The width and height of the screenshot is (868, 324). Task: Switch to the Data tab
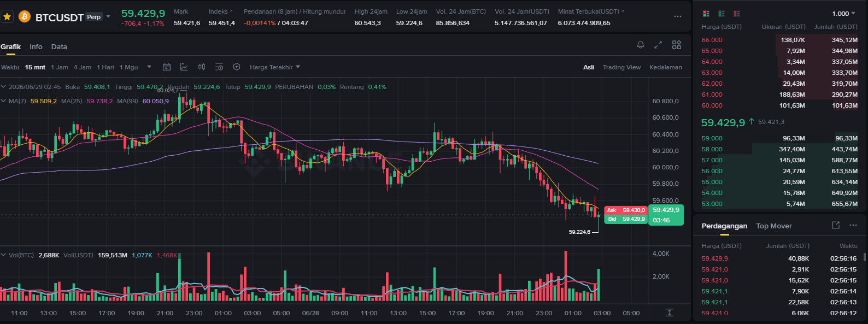click(59, 47)
